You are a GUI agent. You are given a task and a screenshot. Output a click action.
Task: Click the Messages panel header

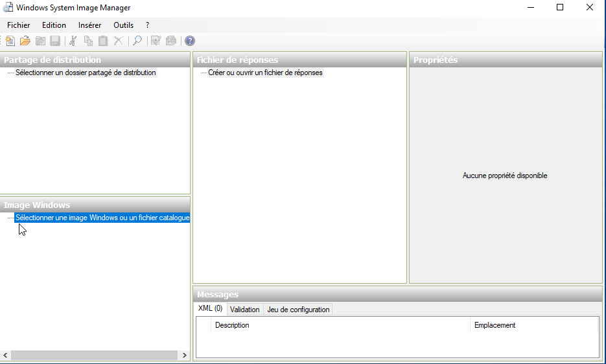click(397, 295)
